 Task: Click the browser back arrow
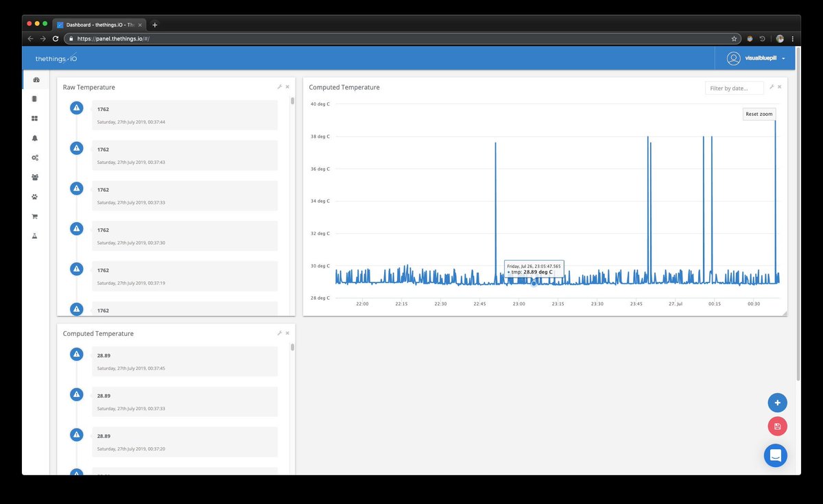tap(31, 39)
